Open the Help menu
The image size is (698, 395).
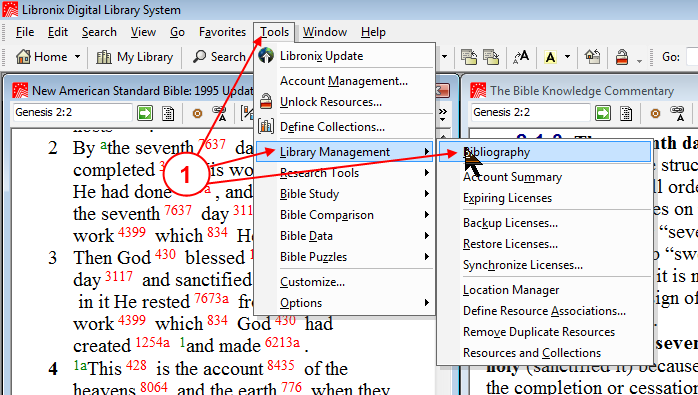coord(373,32)
